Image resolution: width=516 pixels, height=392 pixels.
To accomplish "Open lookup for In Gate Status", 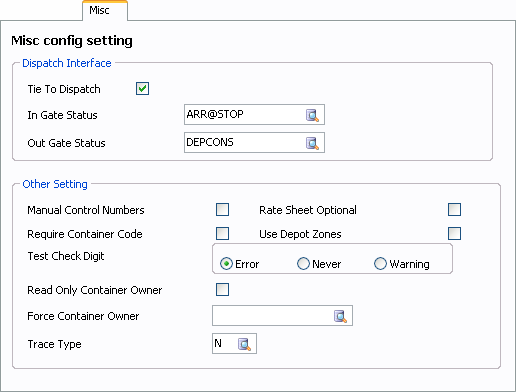I will tap(312, 115).
